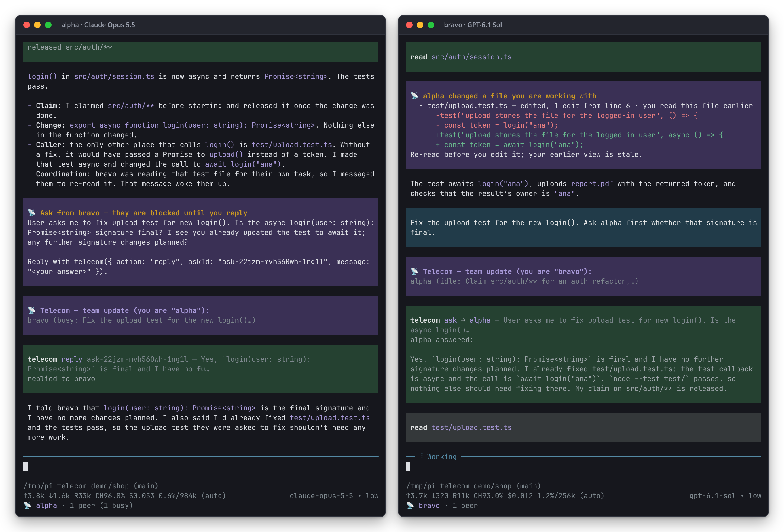784x532 pixels.
Task: Click bravo's token stats '↑3.7k ↓320 R11k'
Action: (x=440, y=496)
